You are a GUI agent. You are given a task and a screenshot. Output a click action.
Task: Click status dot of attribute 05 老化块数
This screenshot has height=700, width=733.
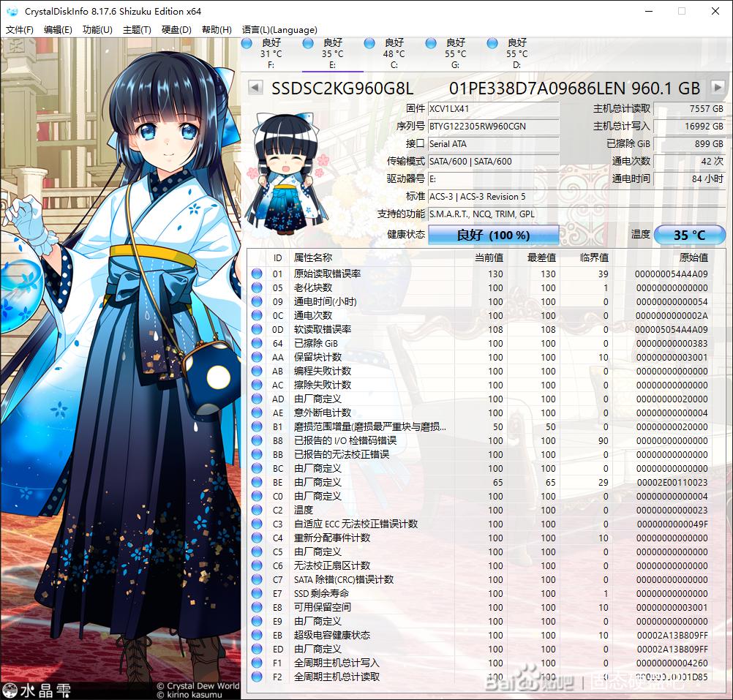point(257,288)
